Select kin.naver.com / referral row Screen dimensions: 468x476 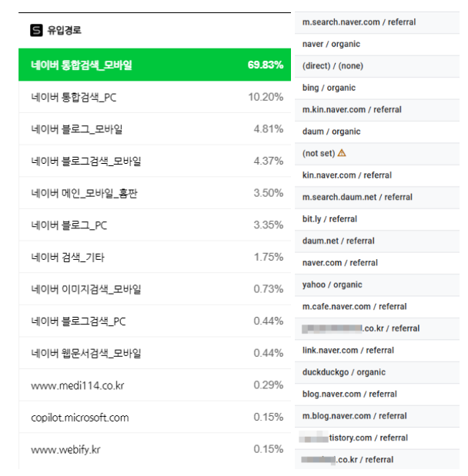tap(377, 175)
